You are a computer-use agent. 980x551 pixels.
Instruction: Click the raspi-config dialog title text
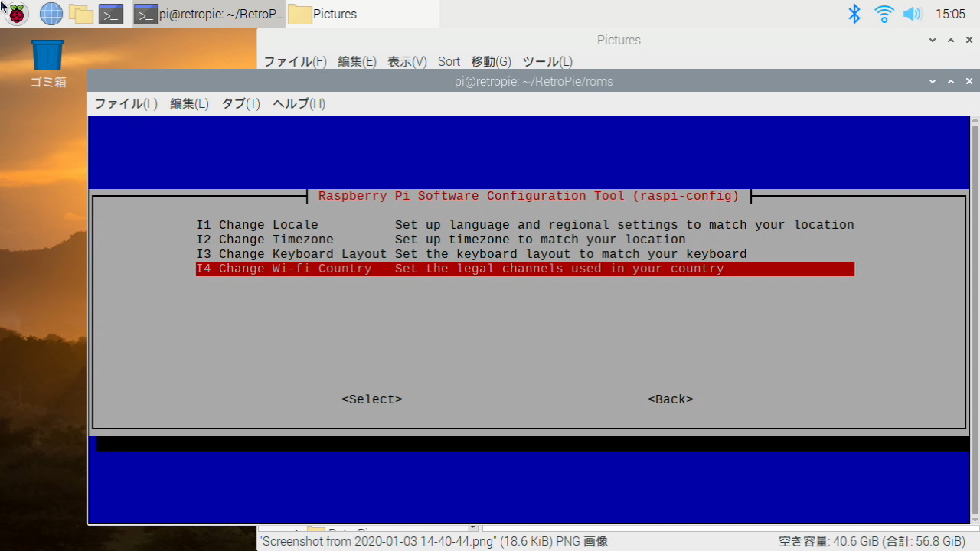pos(529,196)
